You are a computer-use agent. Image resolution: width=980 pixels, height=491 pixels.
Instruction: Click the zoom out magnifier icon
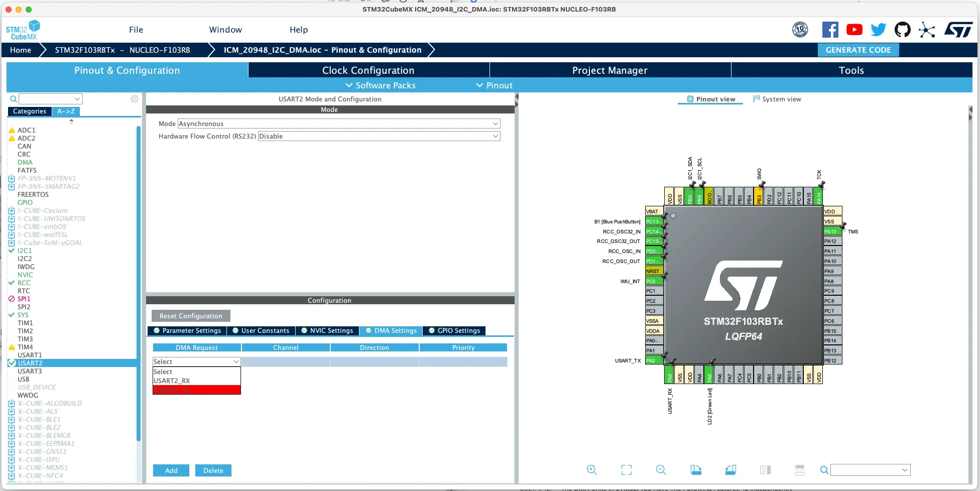click(x=661, y=470)
